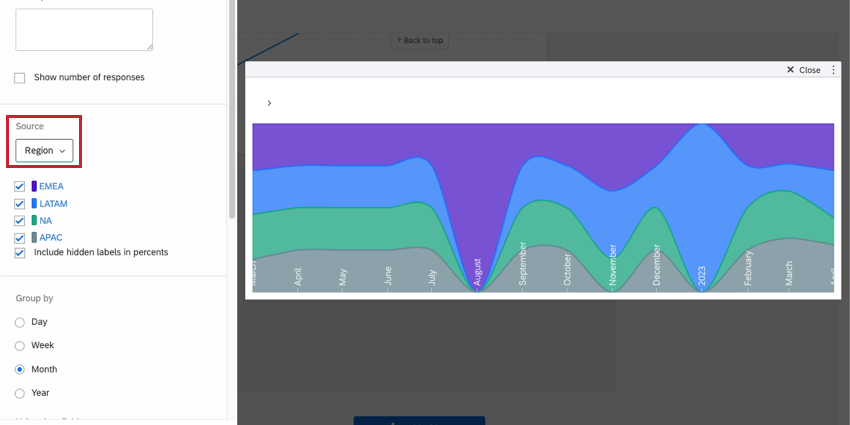The image size is (850, 425).
Task: Expand the chevron arrow above the chart
Action: click(x=269, y=103)
